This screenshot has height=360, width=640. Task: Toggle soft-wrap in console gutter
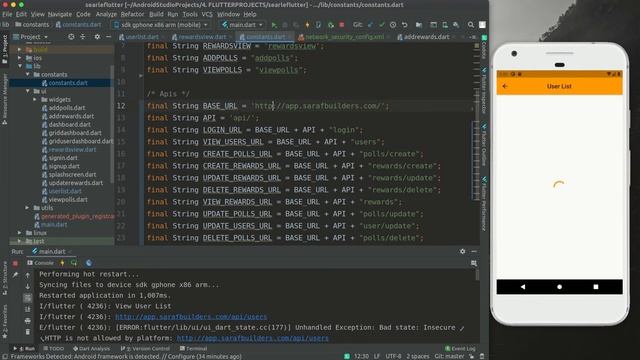(x=27, y=298)
